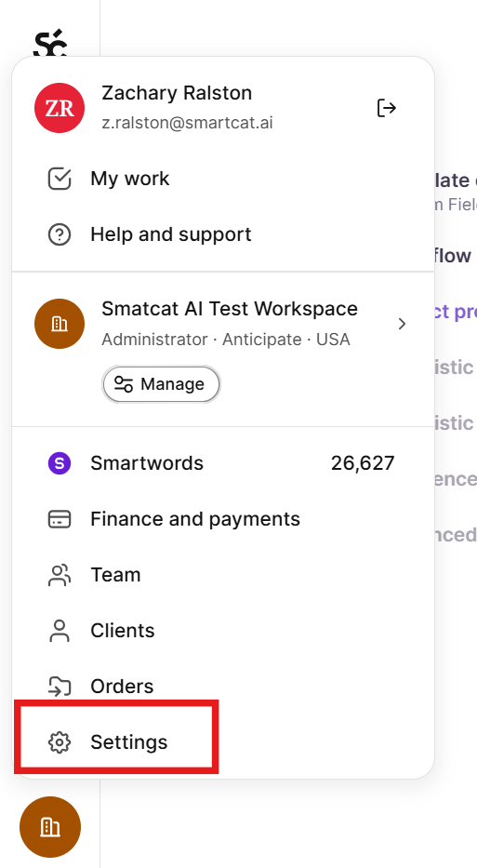
Task: Click the Settings gear icon
Action: click(x=60, y=742)
